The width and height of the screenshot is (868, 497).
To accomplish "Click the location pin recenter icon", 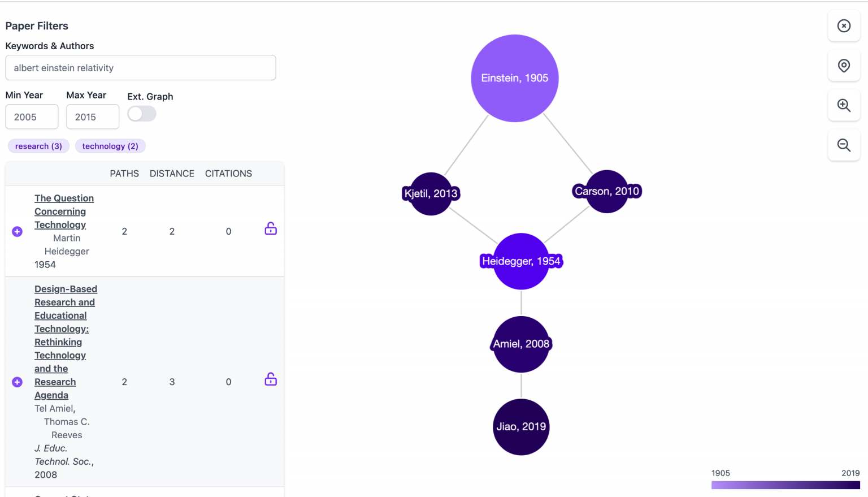I will [x=844, y=66].
